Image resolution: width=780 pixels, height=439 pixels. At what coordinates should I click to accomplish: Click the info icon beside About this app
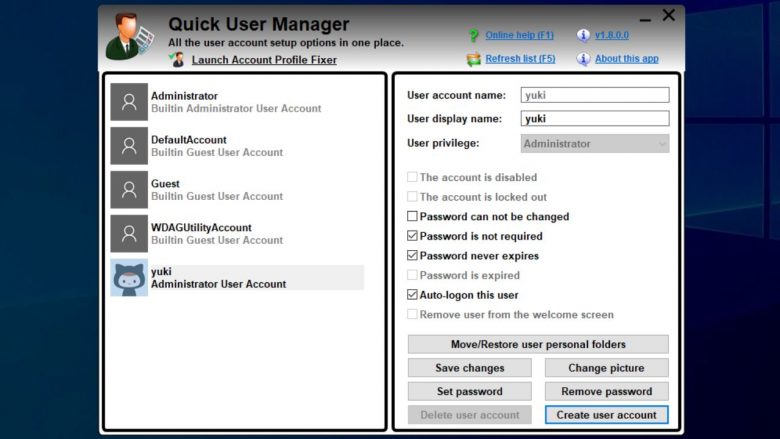583,59
